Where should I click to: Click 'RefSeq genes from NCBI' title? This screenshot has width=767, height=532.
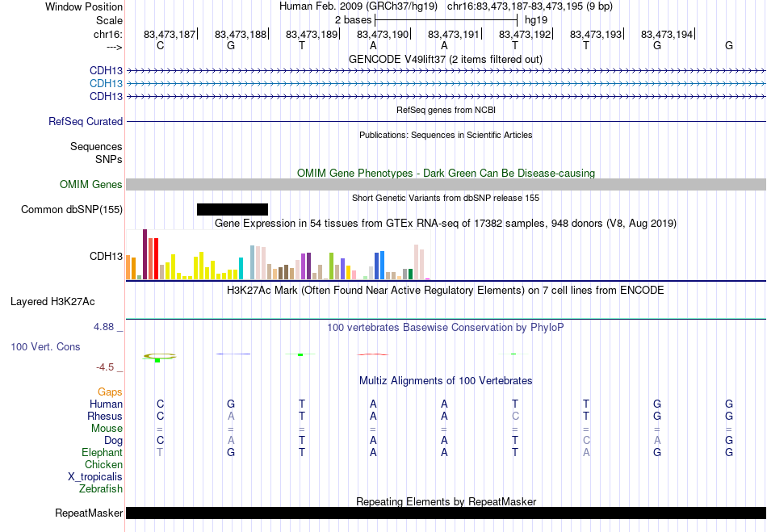pos(446,110)
